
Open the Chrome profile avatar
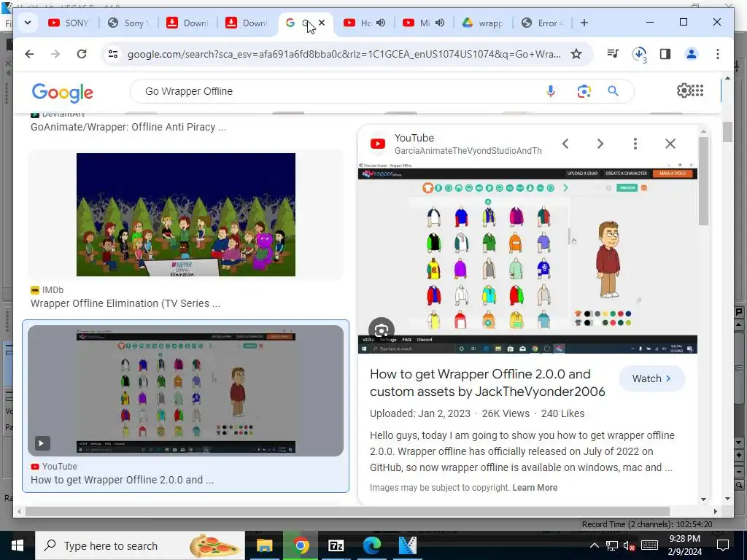pyautogui.click(x=692, y=54)
